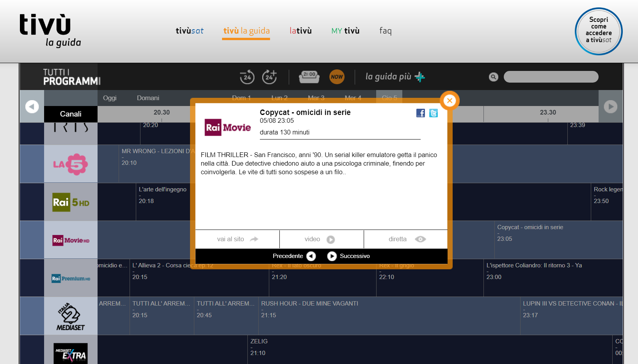The image size is (638, 364).
Task: Click the Rai Movie HD channel logo
Action: (71, 240)
